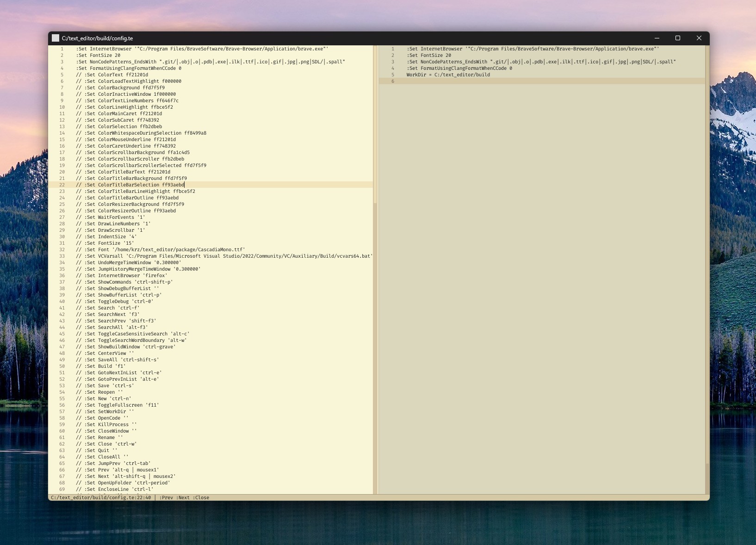
Task: Click the app icon in title bar
Action: click(56, 38)
